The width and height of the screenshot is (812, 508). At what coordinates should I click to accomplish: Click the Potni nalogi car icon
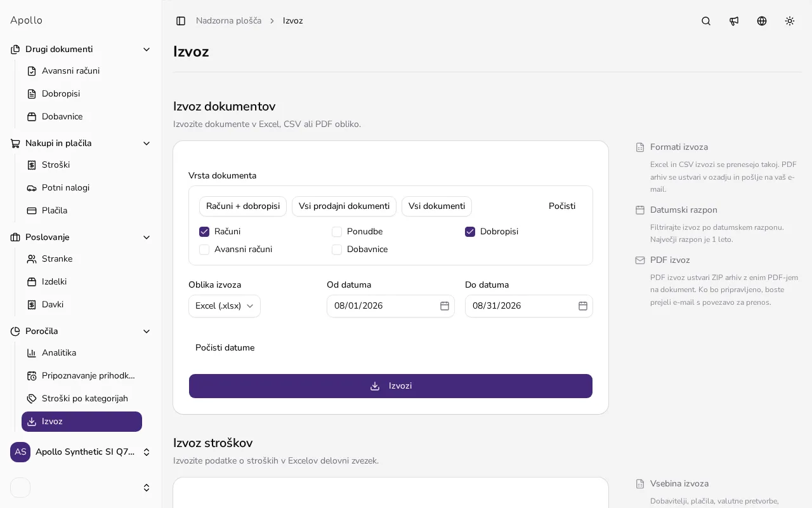(32, 188)
